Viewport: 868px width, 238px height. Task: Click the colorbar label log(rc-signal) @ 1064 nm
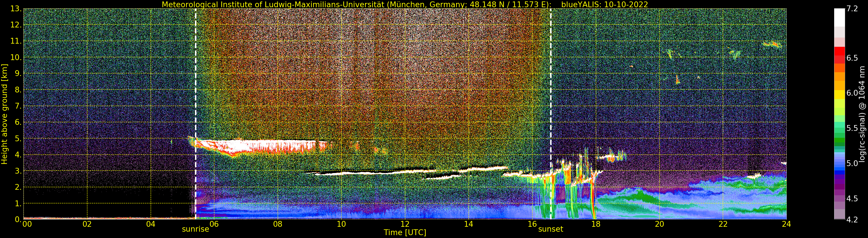[x=862, y=114]
